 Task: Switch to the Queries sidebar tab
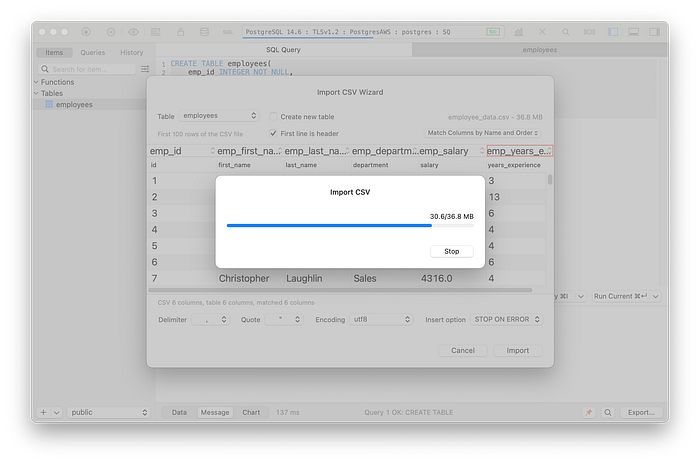[x=92, y=52]
